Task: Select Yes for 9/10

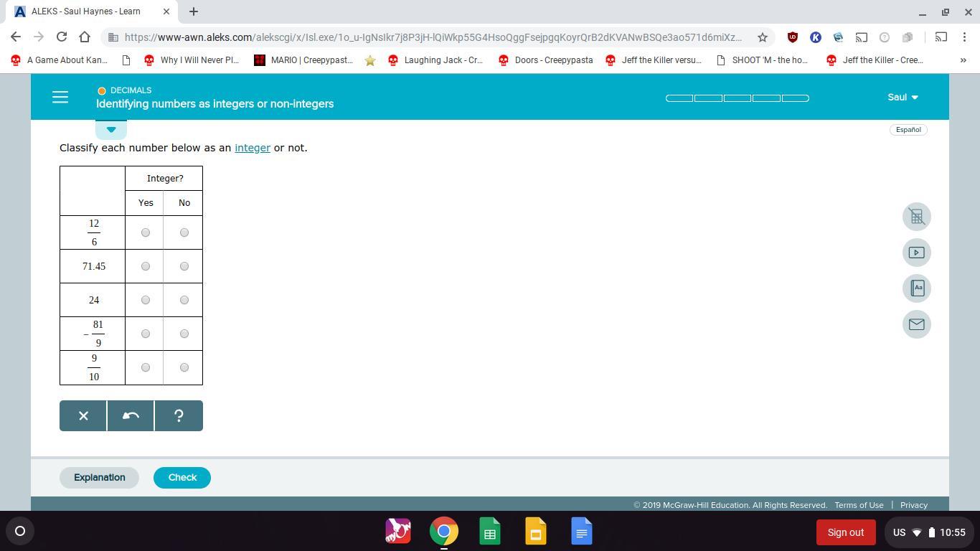Action: pos(146,367)
